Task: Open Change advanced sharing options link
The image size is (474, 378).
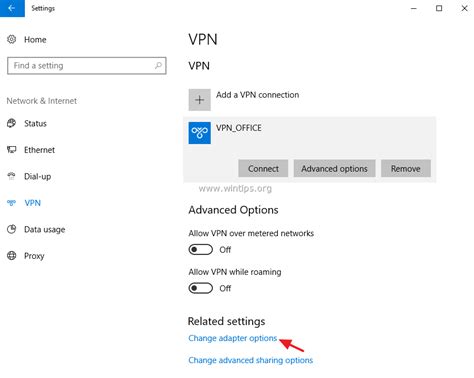Action: click(x=251, y=360)
